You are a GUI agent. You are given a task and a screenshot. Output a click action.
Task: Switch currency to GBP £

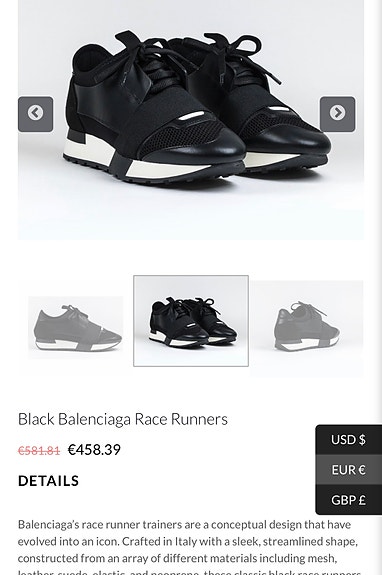pos(348,500)
